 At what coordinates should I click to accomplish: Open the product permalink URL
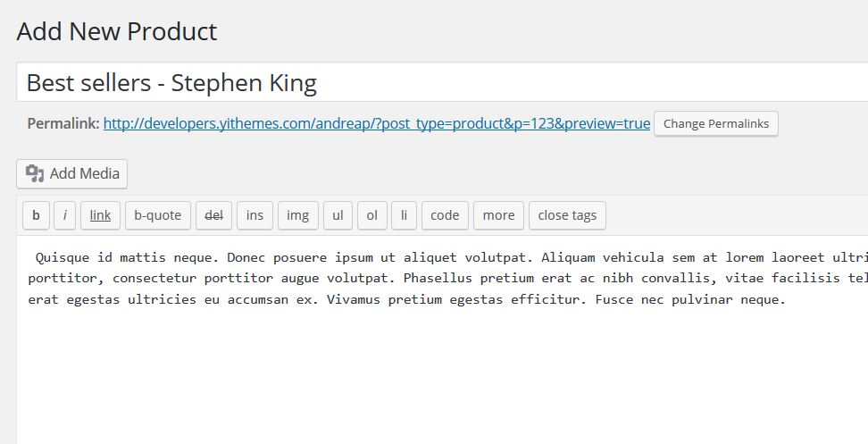tap(377, 123)
